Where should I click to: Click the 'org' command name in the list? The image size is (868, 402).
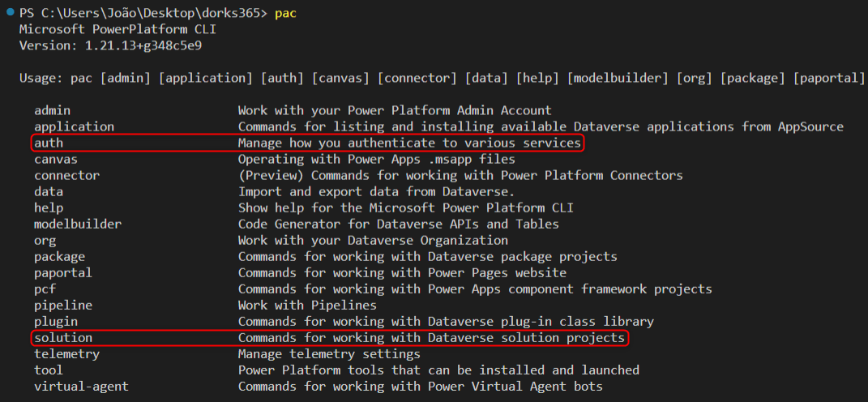(x=45, y=241)
